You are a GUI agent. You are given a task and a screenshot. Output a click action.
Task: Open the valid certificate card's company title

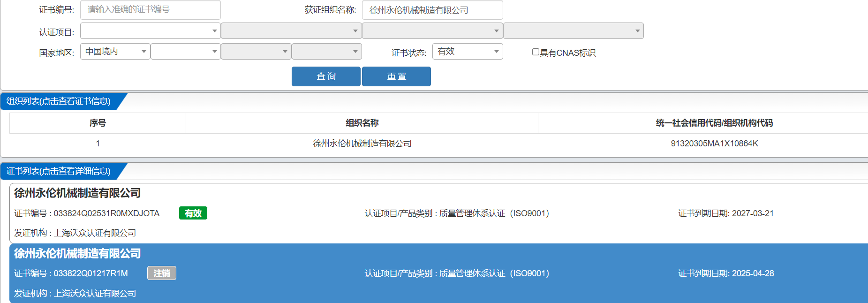[77, 193]
